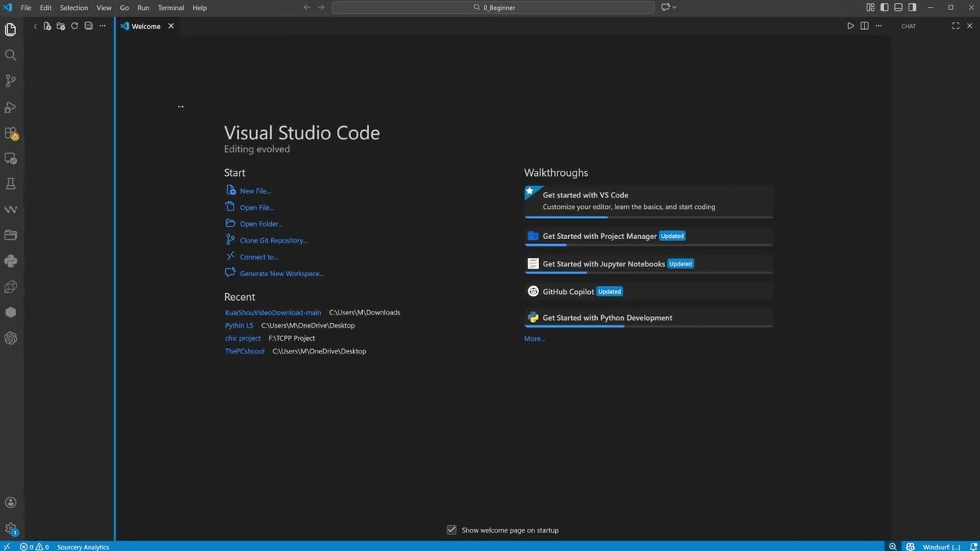The height and width of the screenshot is (551, 980).
Task: Open the Go menu
Action: click(124, 8)
